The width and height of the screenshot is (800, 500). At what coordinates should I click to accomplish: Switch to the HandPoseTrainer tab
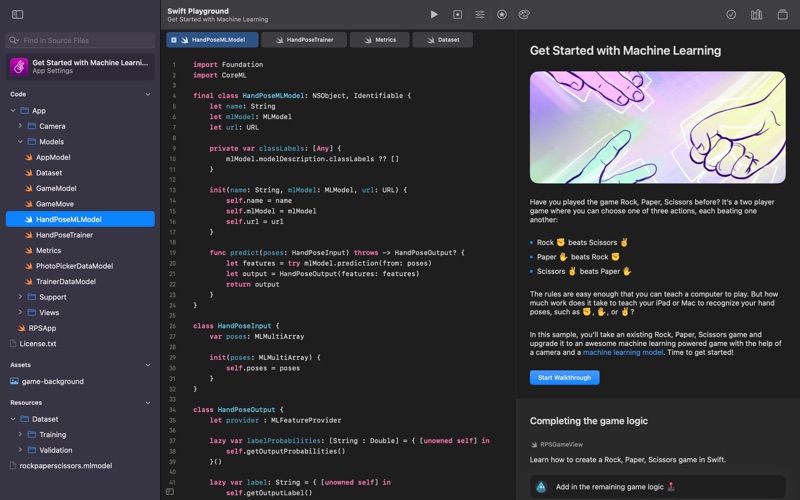(x=304, y=40)
